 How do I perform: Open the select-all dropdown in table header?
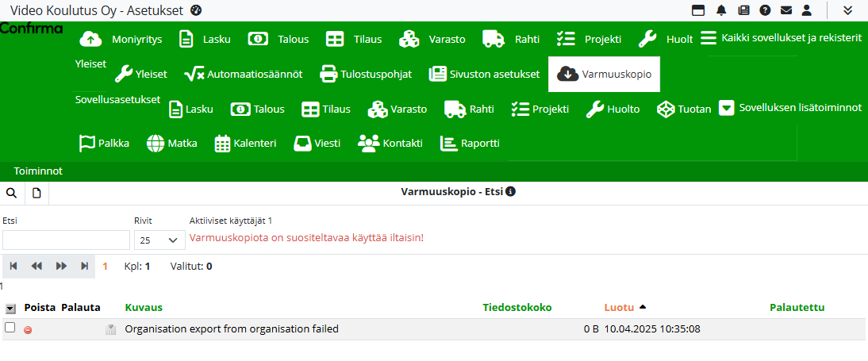pos(10,308)
